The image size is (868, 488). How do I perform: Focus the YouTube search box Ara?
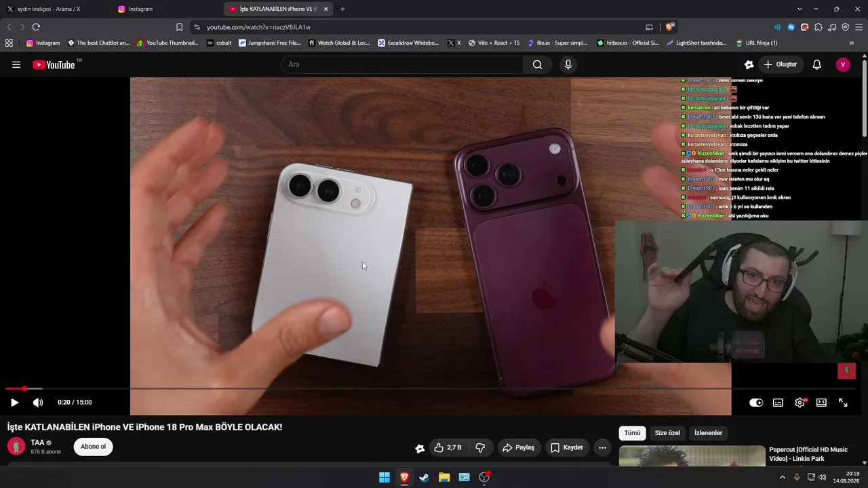pos(401,64)
